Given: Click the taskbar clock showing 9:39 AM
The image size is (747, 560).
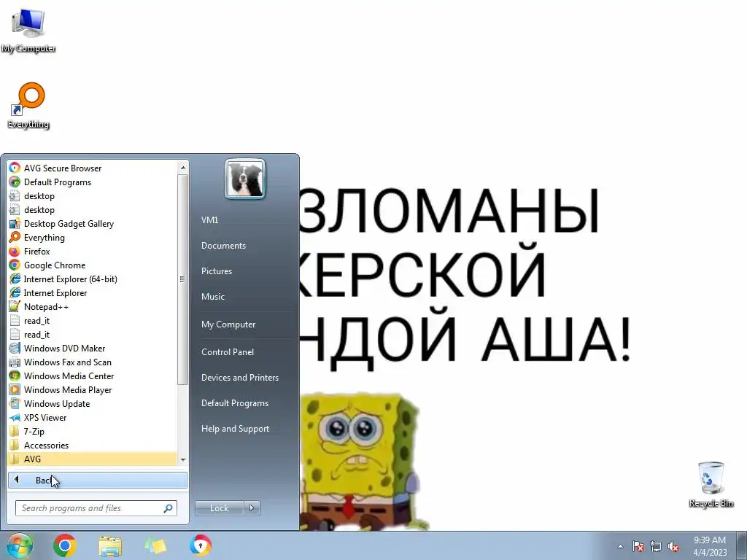Looking at the screenshot, I should [x=710, y=546].
